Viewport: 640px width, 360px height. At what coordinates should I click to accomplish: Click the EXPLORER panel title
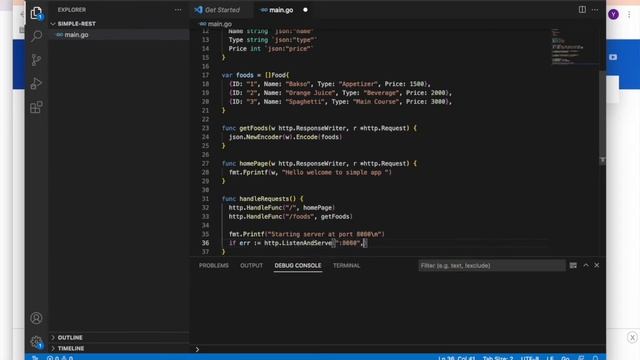[x=72, y=10]
